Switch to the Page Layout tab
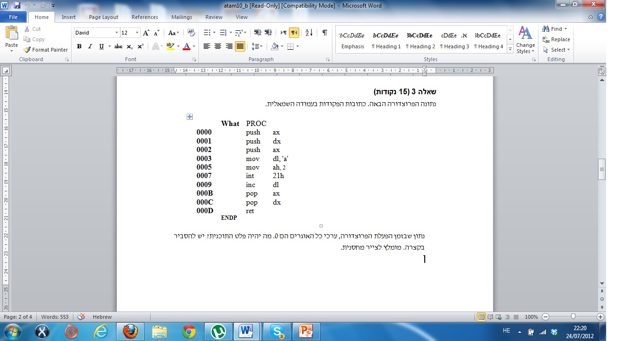This screenshot has height=341, width=644. (104, 17)
